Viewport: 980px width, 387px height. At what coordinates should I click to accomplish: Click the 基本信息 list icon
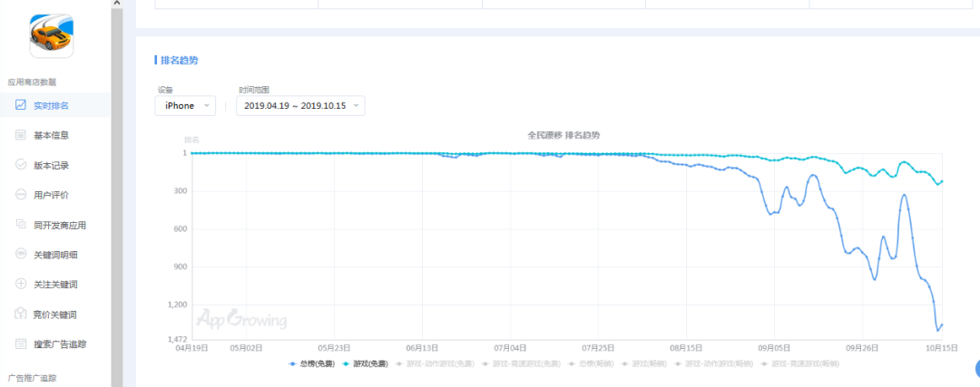[21, 135]
